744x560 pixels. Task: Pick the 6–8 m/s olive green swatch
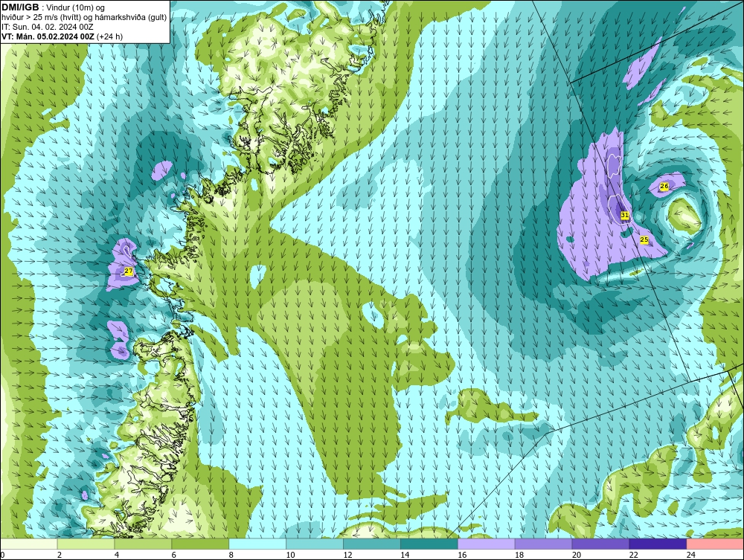click(200, 544)
